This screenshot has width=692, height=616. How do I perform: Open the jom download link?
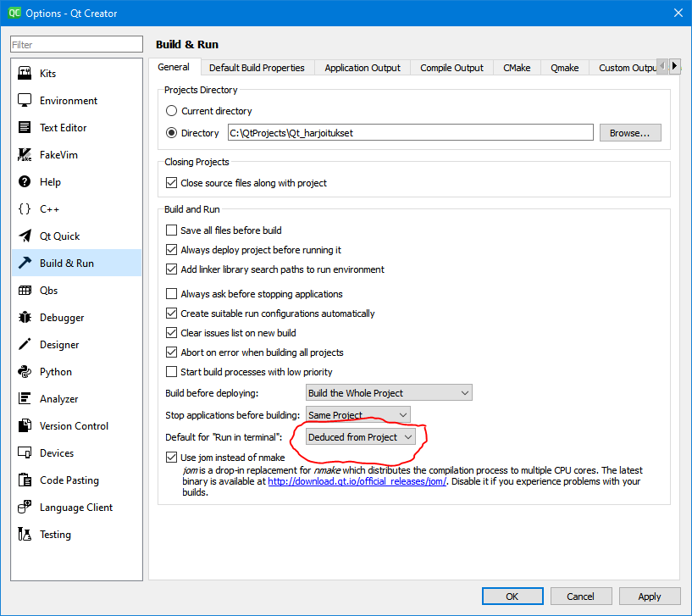(x=357, y=481)
